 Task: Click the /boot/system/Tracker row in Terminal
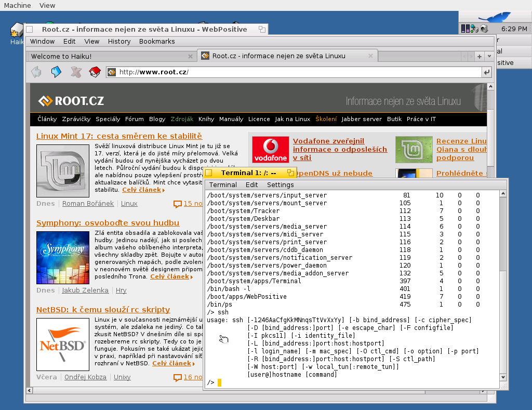pos(343,211)
